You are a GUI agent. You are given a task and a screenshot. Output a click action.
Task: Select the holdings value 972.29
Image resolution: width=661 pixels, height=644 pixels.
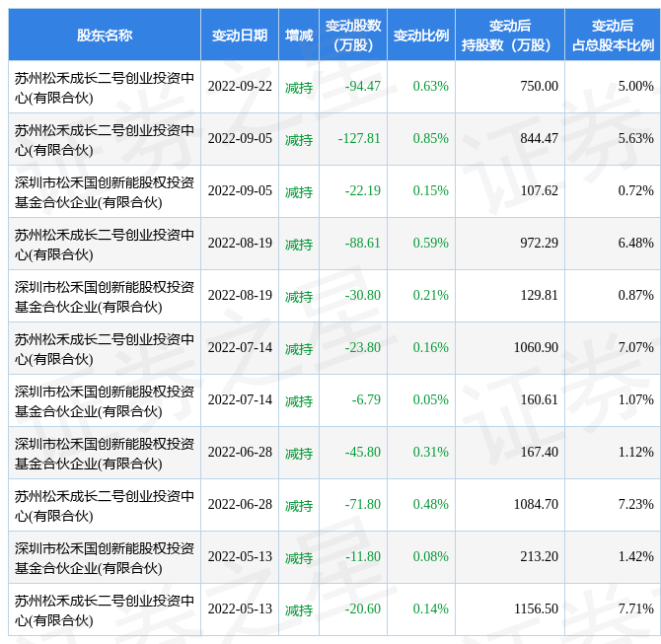(539, 244)
